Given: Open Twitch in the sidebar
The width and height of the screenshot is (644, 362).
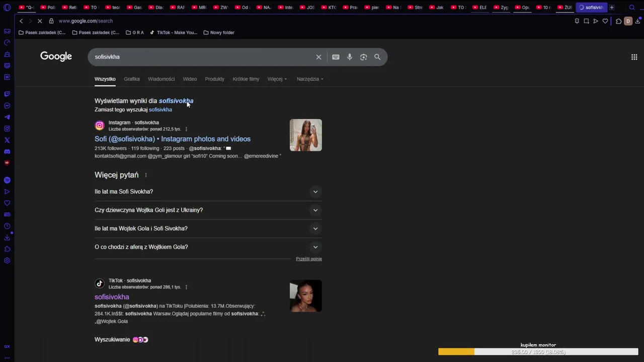Looking at the screenshot, I should tap(7, 94).
